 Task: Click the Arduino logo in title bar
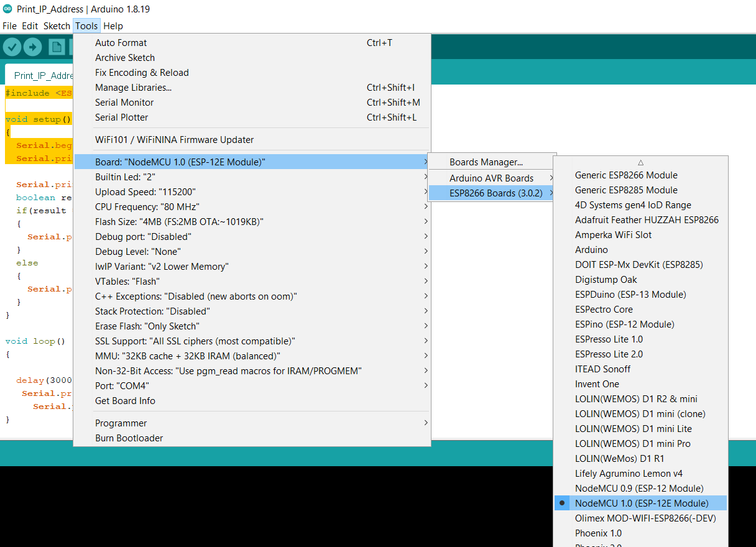7,9
